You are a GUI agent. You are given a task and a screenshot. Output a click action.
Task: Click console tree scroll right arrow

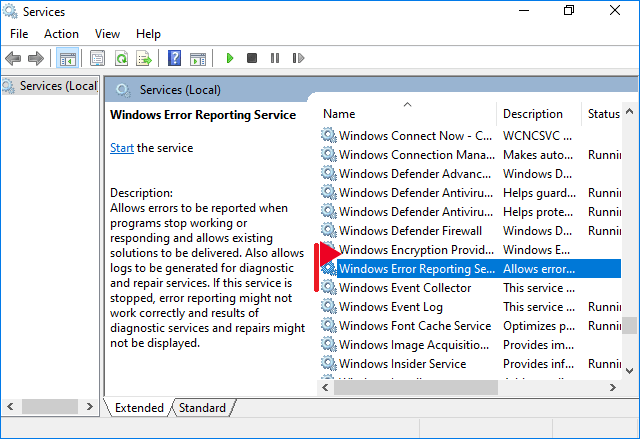pyautogui.click(x=89, y=406)
